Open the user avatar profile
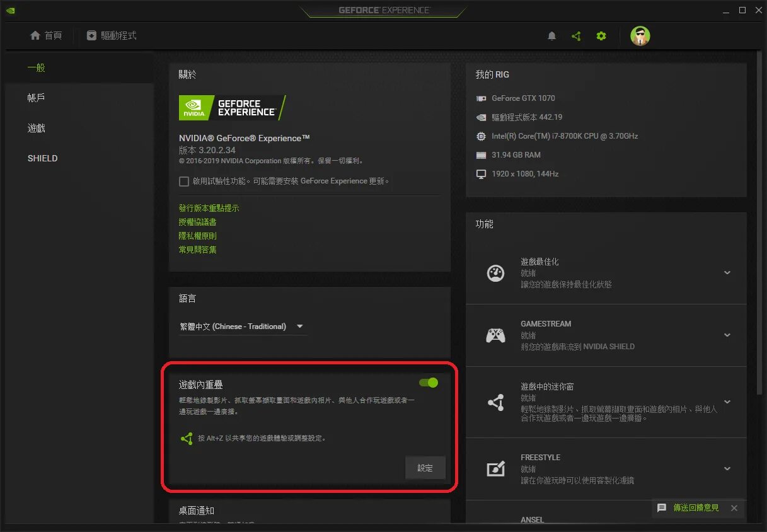 (640, 36)
